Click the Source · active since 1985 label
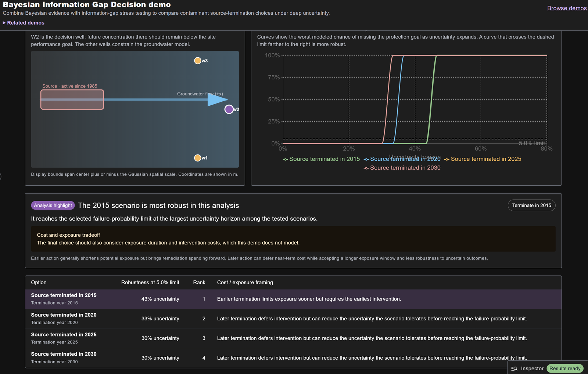Image resolution: width=588 pixels, height=374 pixels. [x=70, y=86]
